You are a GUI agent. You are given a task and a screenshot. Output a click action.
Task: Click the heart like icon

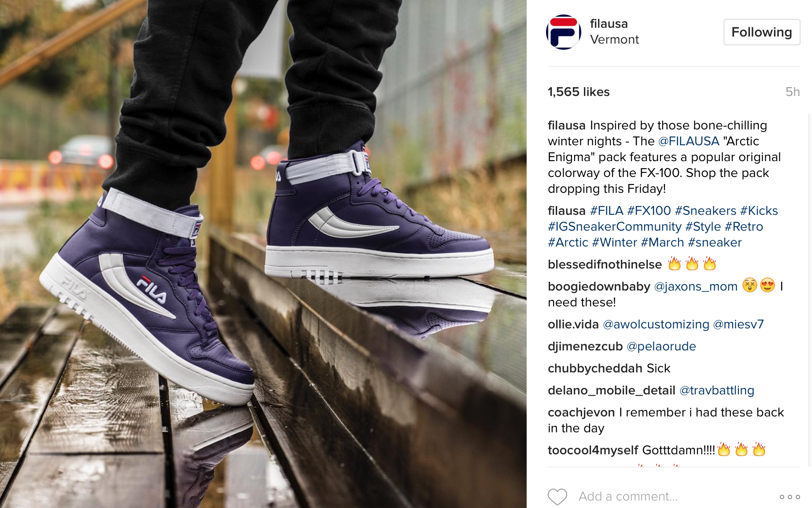pyautogui.click(x=557, y=497)
